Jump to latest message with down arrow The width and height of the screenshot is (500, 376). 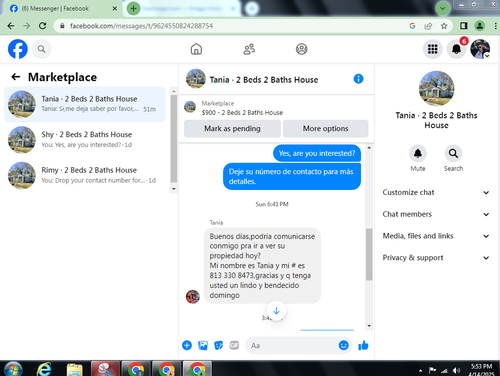(276, 311)
